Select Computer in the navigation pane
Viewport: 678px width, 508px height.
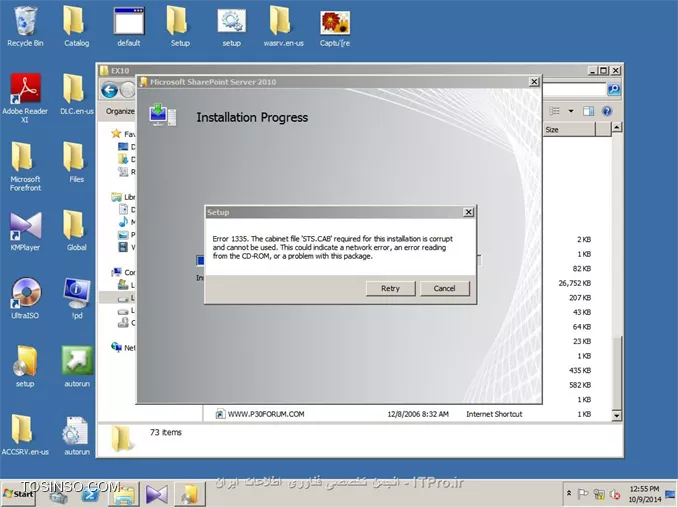(123, 272)
